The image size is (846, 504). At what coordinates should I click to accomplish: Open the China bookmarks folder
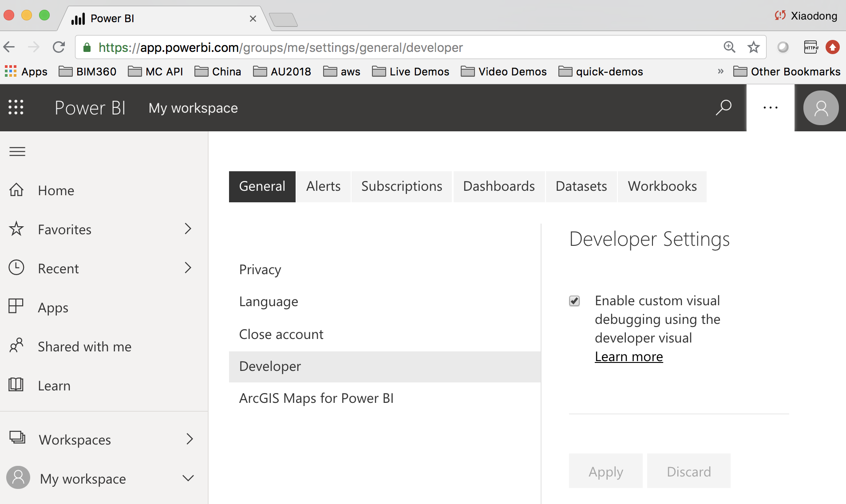tap(218, 71)
